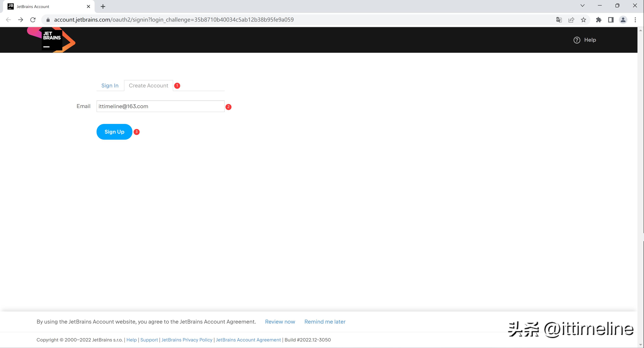
Task: Open the translate page icon
Action: (x=559, y=20)
